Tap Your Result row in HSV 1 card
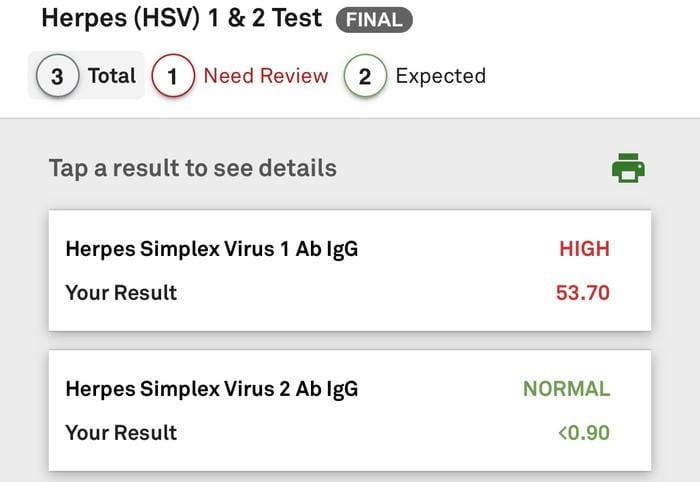The image size is (700, 482). tap(338, 293)
